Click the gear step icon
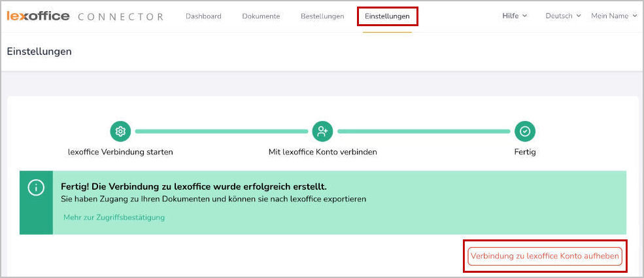This screenshot has height=278, width=644. (x=120, y=131)
